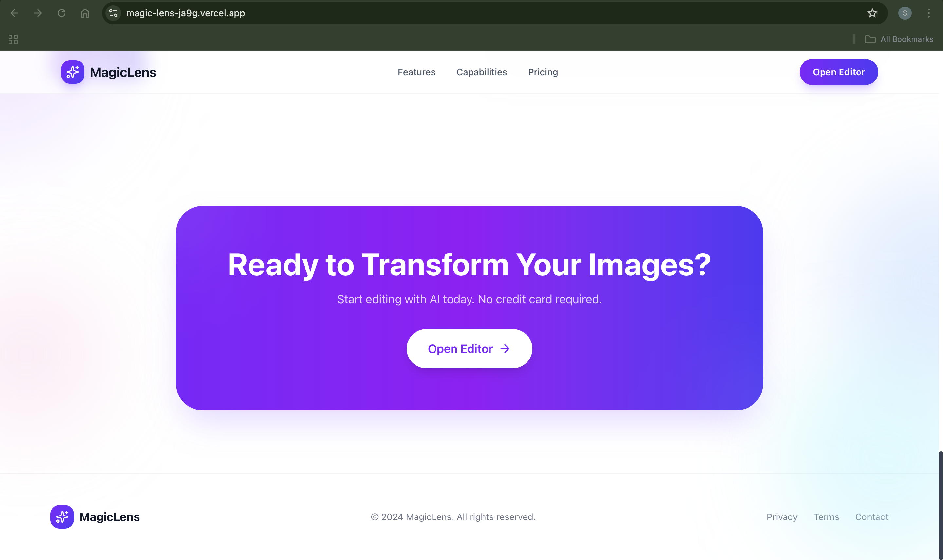
Task: Go to browser home page
Action: click(85, 13)
